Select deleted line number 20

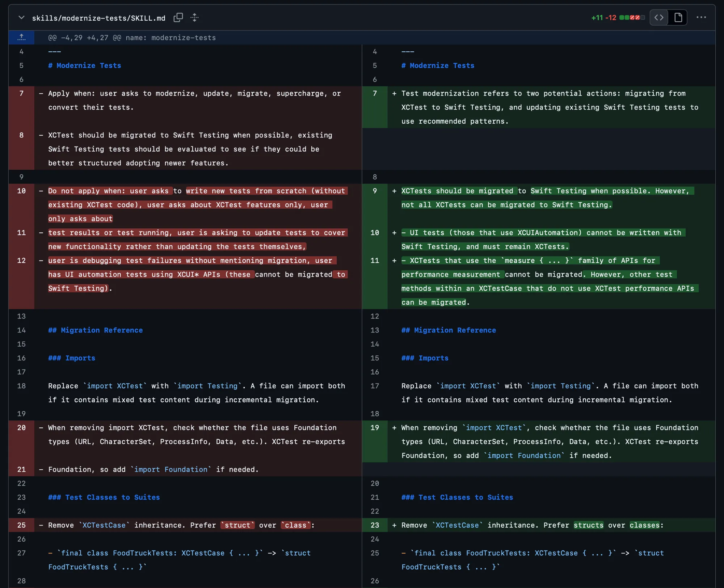pyautogui.click(x=21, y=428)
